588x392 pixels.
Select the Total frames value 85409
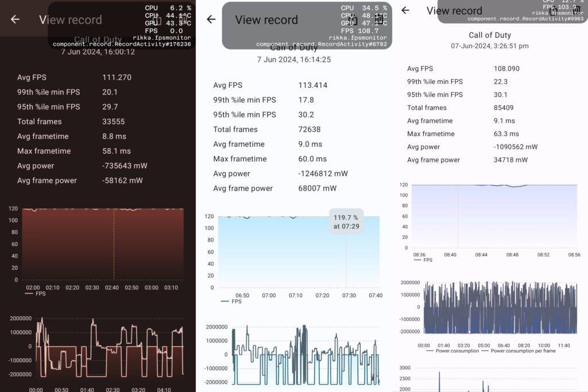coord(504,108)
